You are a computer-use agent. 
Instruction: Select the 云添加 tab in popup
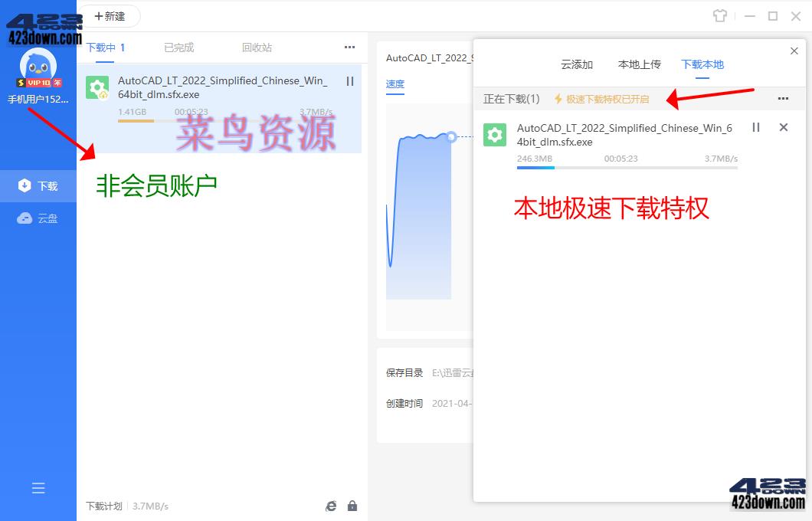577,64
